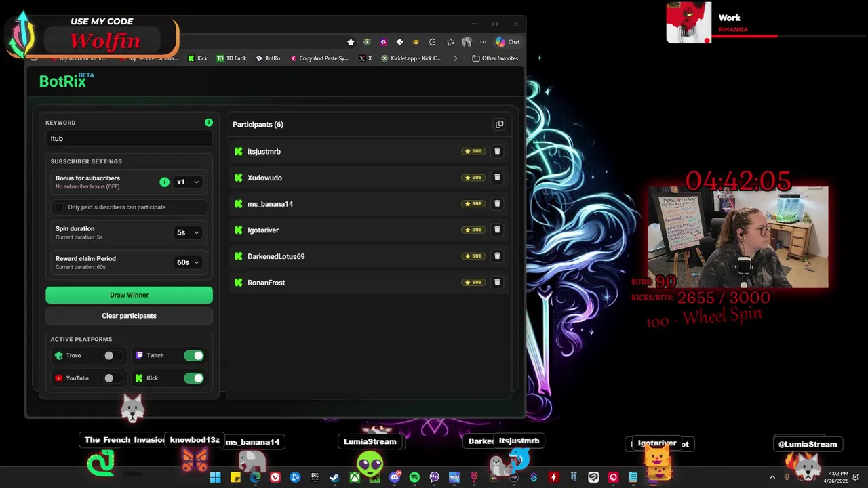Open the Kick bookmark

pos(197,58)
